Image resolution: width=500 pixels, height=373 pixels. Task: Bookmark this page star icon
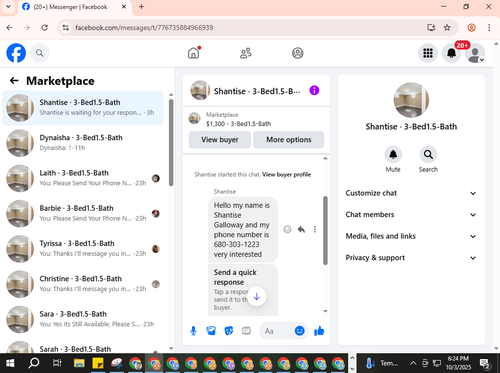pyautogui.click(x=447, y=27)
